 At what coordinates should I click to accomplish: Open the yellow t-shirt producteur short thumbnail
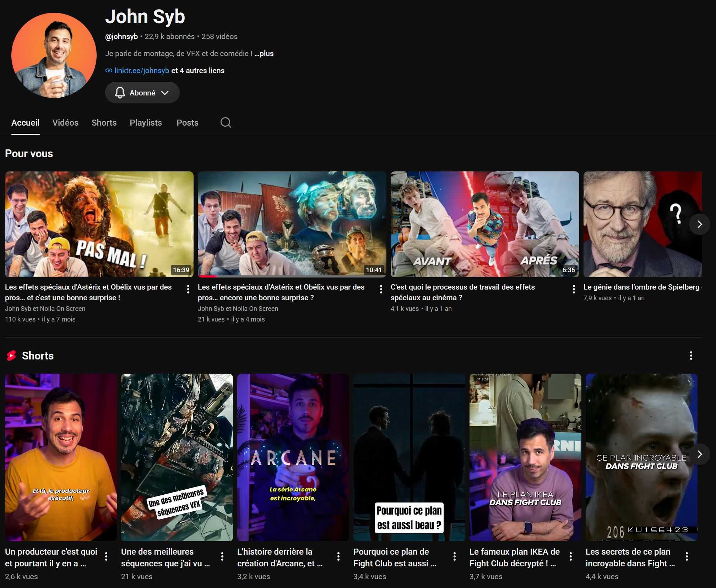click(61, 457)
